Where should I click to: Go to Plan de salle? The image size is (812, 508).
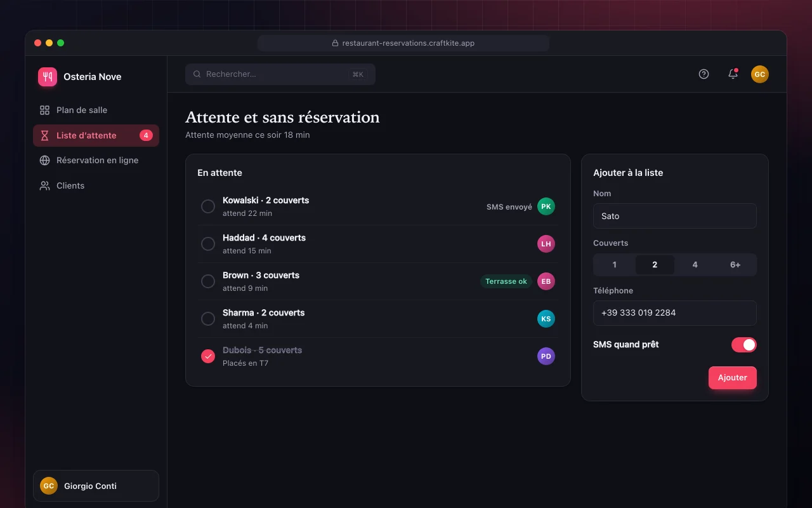pos(96,110)
